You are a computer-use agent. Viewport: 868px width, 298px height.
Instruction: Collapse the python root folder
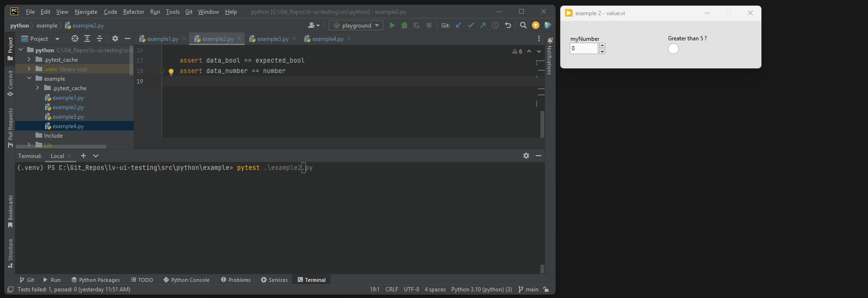pos(20,50)
